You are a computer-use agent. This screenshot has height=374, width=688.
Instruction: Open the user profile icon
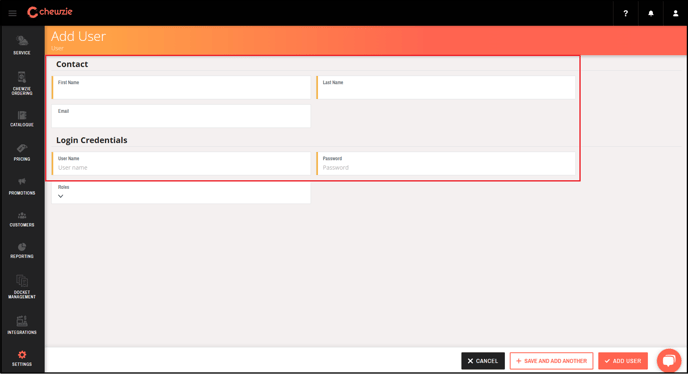(x=675, y=13)
